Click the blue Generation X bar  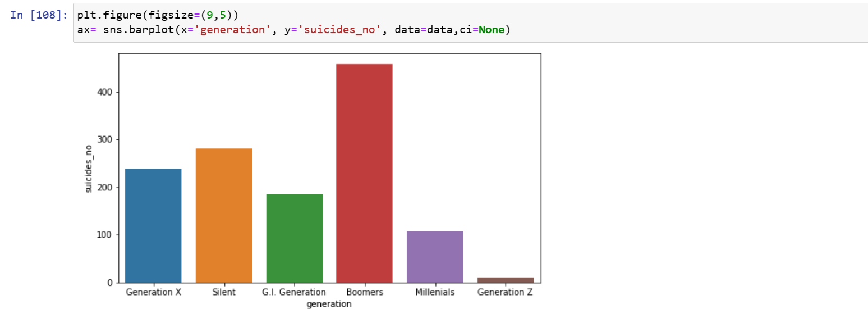pos(153,225)
